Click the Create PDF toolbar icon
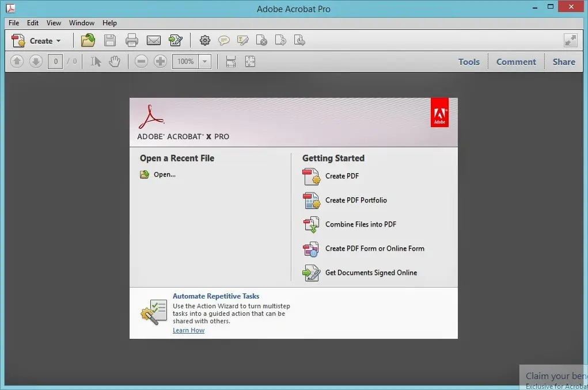Viewport: 588px width, 390px height. tap(18, 40)
